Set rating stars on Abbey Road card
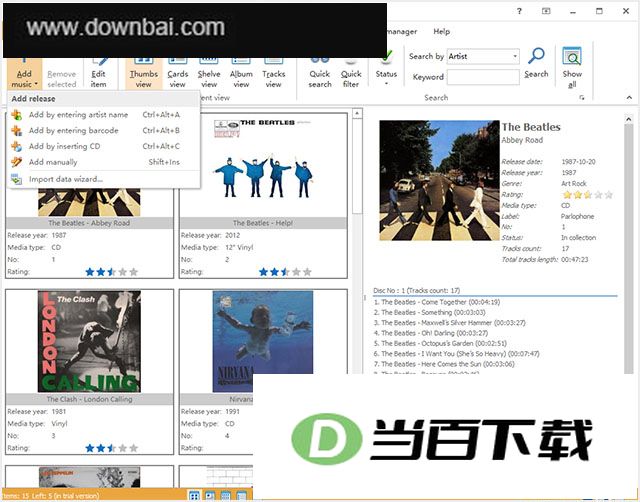Image resolution: width=640 pixels, height=502 pixels. point(112,272)
